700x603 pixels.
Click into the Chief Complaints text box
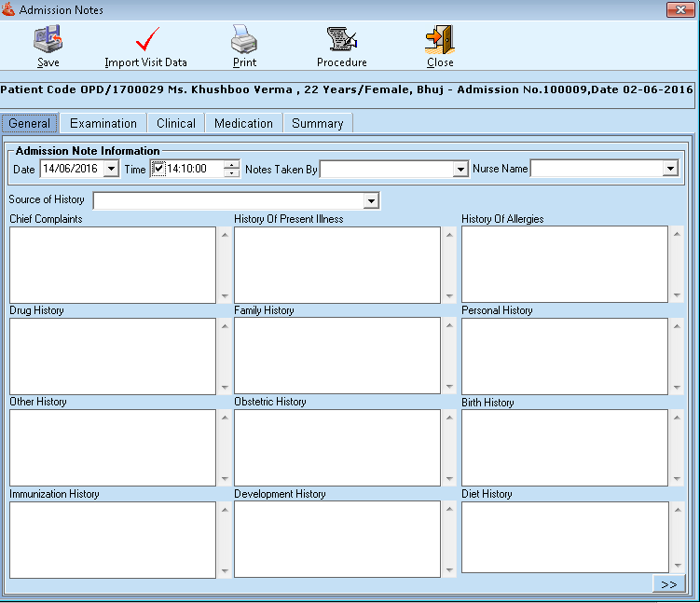[113, 264]
